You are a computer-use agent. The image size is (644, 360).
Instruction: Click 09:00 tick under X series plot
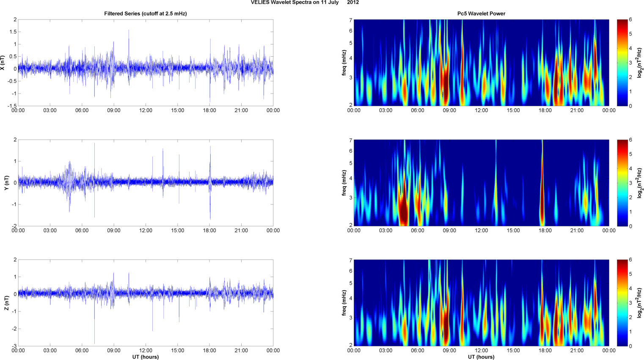[114, 110]
